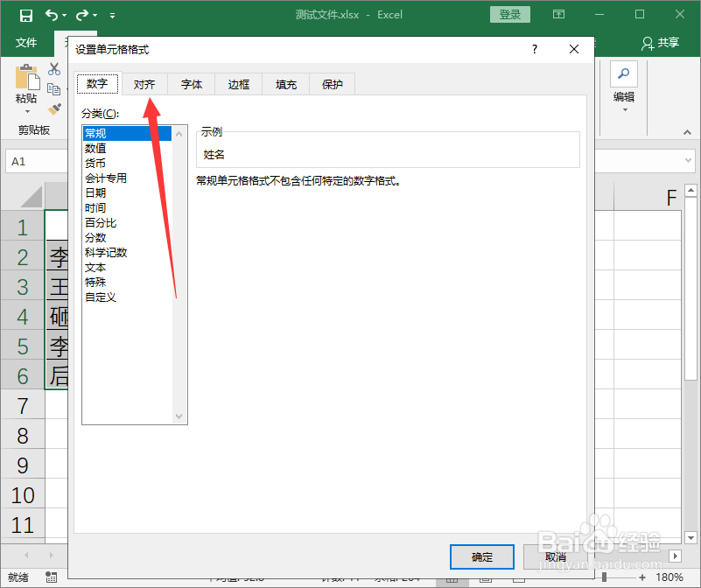701x588 pixels.
Task: Select row 1 header
Action: [23, 227]
